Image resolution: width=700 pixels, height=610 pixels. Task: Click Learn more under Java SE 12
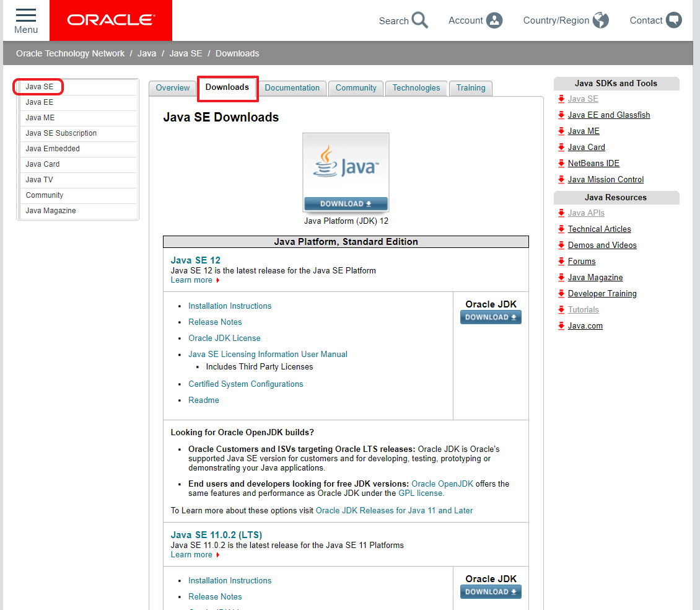coord(191,280)
